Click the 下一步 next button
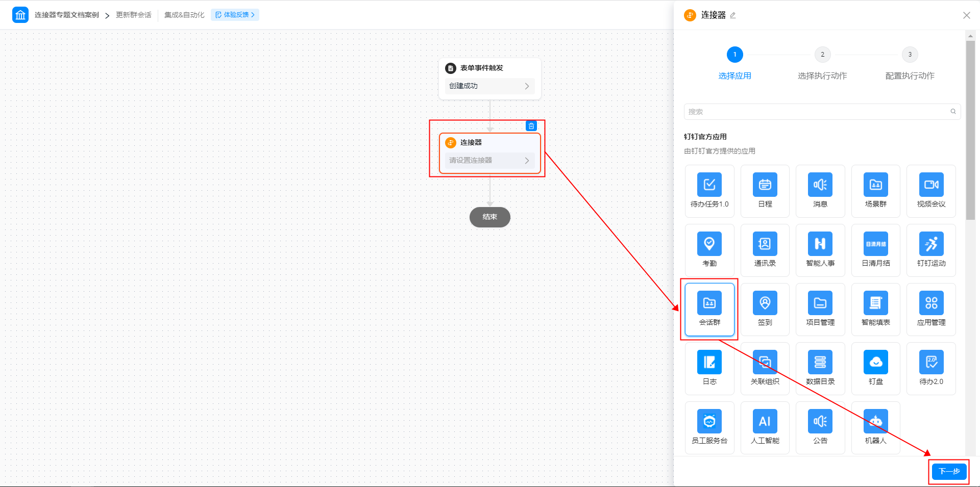 (949, 471)
